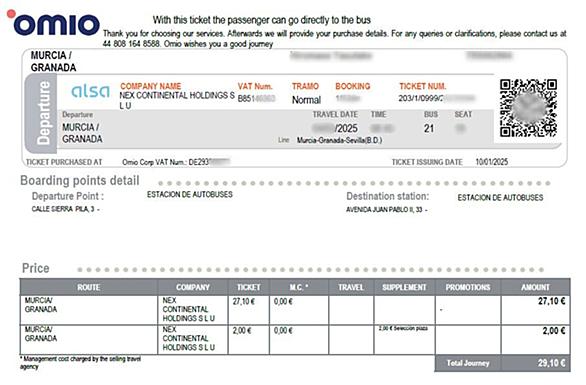Click bus number 21

(429, 129)
